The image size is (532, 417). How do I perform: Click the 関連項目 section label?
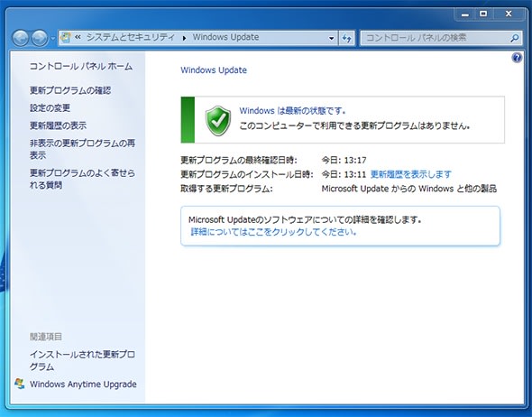click(46, 337)
